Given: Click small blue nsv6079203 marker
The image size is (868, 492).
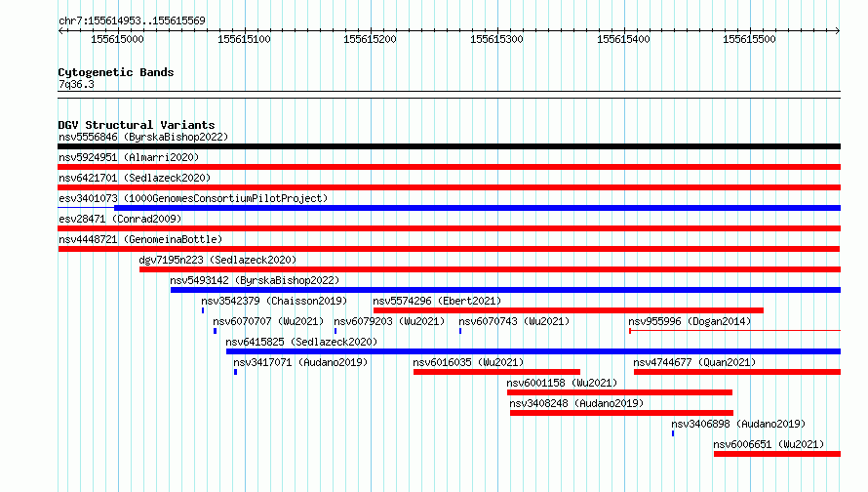Looking at the screenshot, I should coord(335,331).
